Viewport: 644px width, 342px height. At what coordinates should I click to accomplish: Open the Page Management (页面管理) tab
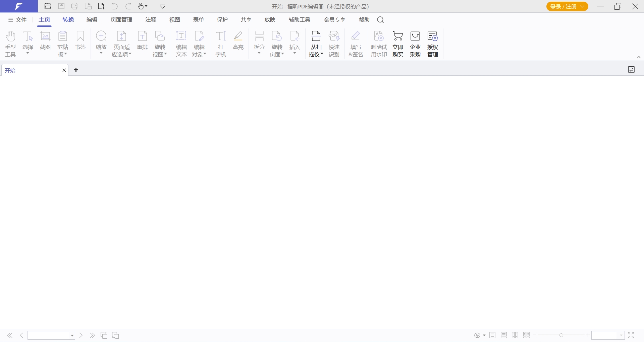pyautogui.click(x=121, y=20)
